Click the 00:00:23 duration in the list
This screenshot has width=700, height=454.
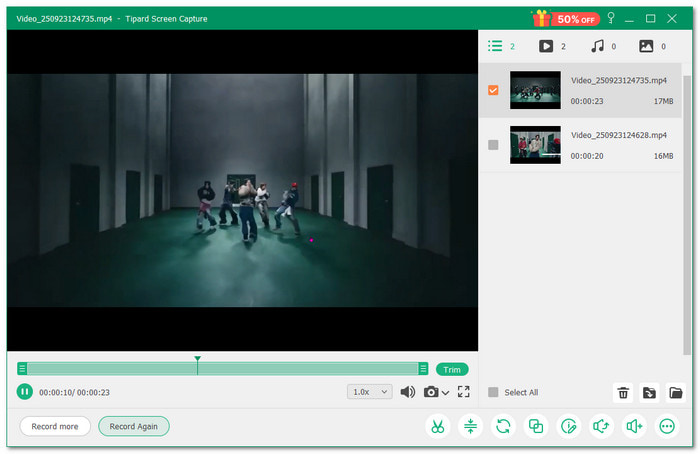pos(587,101)
